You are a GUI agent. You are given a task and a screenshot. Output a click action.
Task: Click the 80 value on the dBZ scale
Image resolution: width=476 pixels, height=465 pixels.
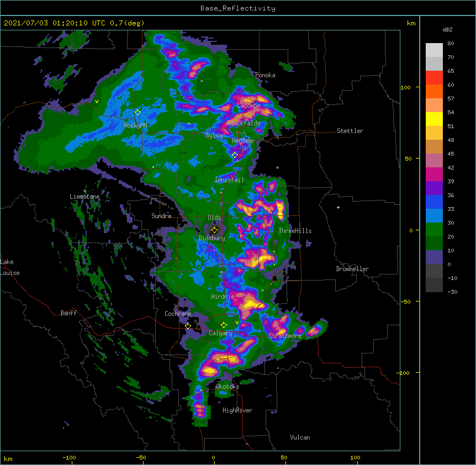pos(451,44)
